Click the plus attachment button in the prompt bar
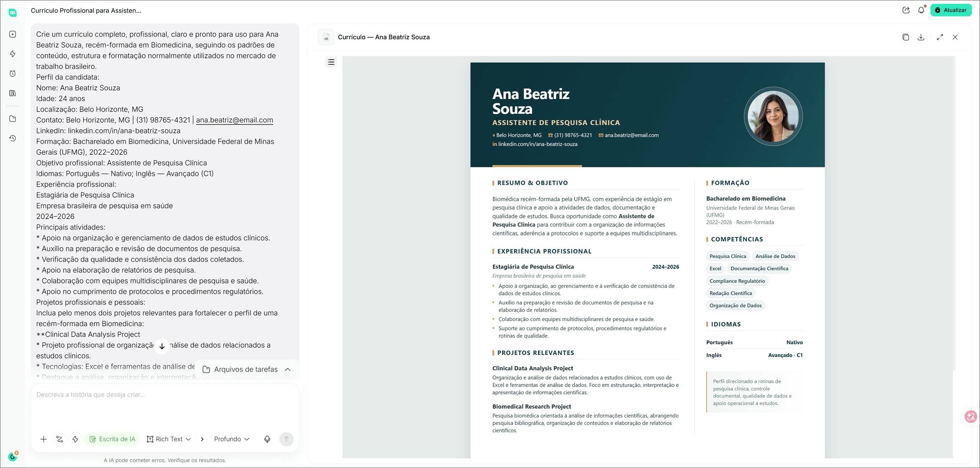This screenshot has height=468, width=980. (44, 439)
